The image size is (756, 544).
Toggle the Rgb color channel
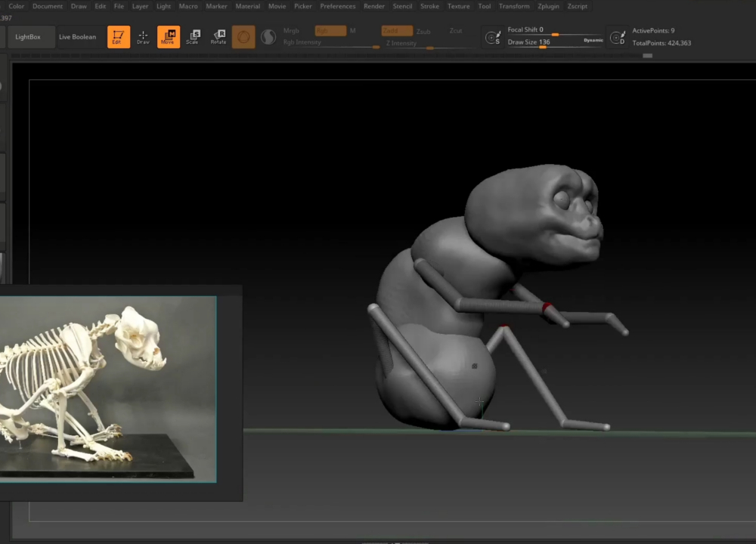330,31
